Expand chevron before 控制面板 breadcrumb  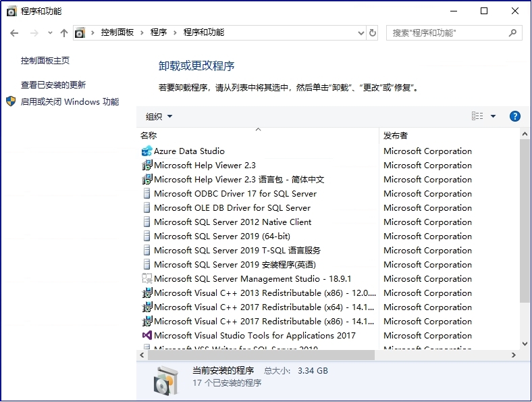pos(92,33)
